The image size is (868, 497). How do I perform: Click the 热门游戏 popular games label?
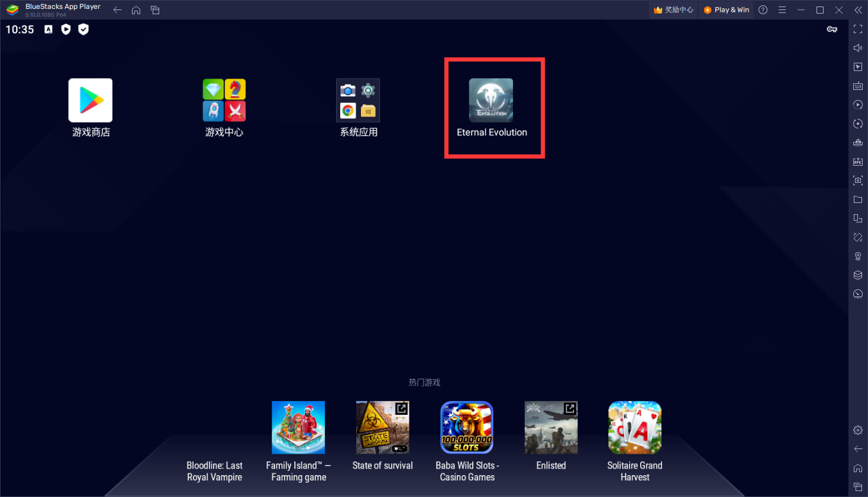424,382
